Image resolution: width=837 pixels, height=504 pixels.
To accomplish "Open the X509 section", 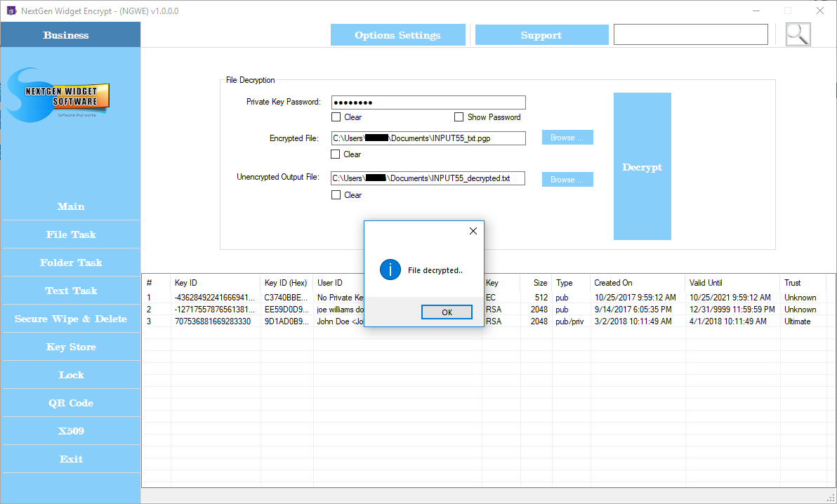I will 71,431.
